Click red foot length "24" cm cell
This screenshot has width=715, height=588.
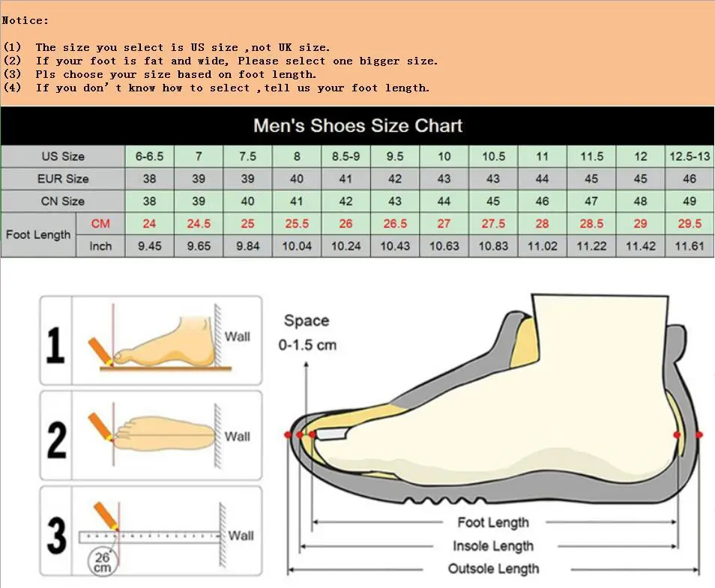click(150, 223)
